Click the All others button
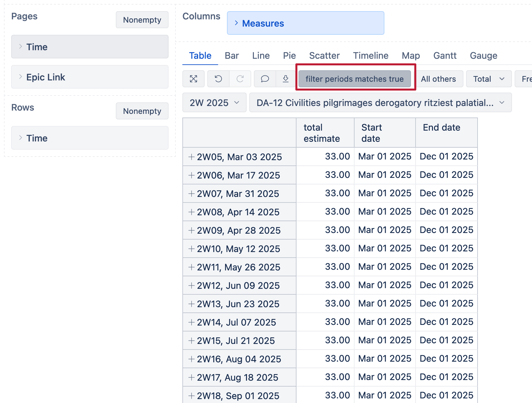The height and width of the screenshot is (403, 532). (439, 79)
